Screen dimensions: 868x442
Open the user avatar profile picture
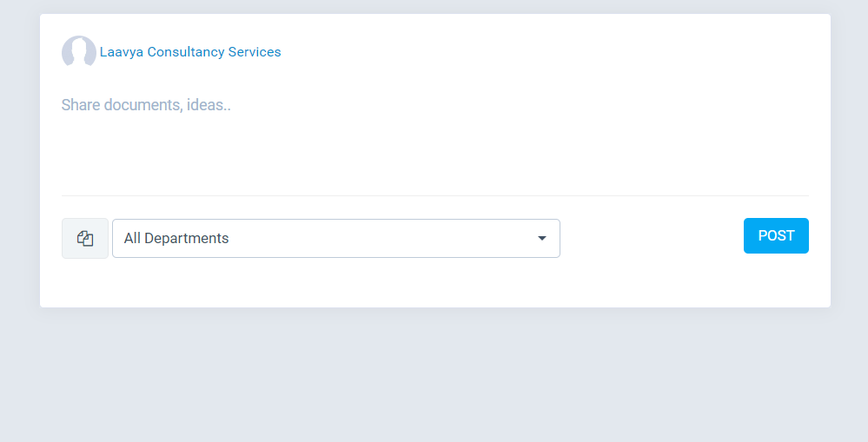[79, 51]
